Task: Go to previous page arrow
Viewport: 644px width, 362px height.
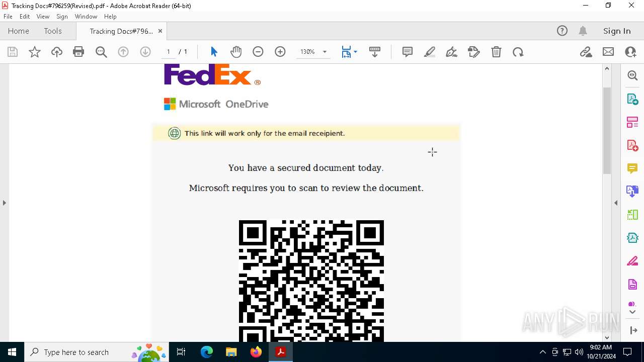Action: [x=123, y=52]
